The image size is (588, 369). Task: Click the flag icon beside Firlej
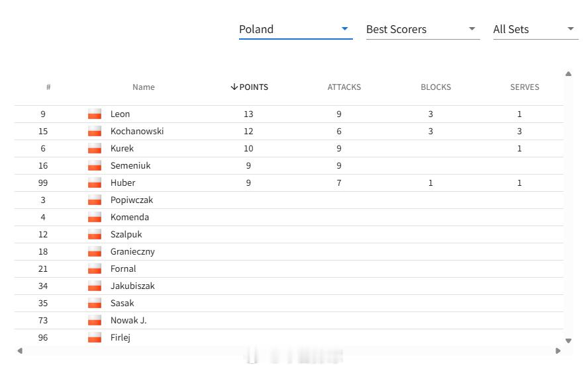[95, 337]
